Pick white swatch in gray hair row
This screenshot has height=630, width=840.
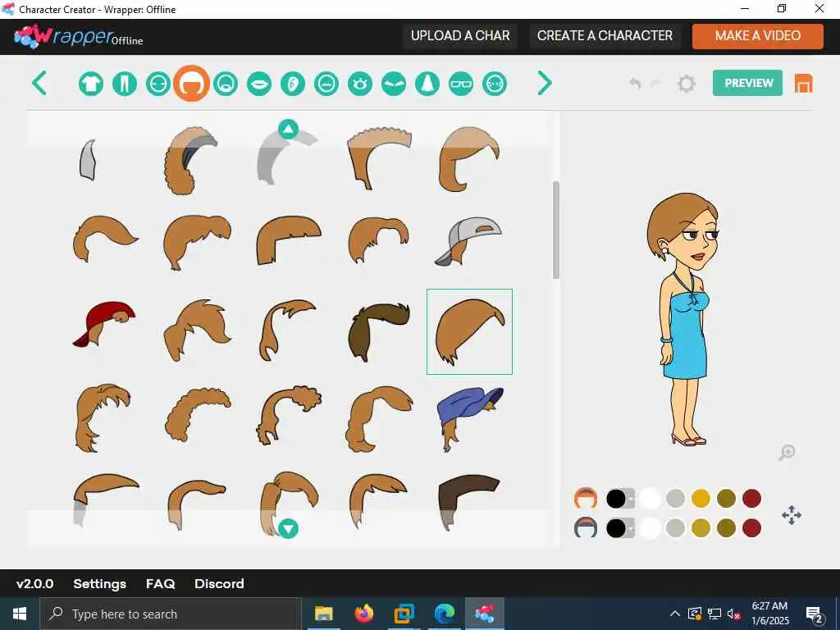pos(651,528)
